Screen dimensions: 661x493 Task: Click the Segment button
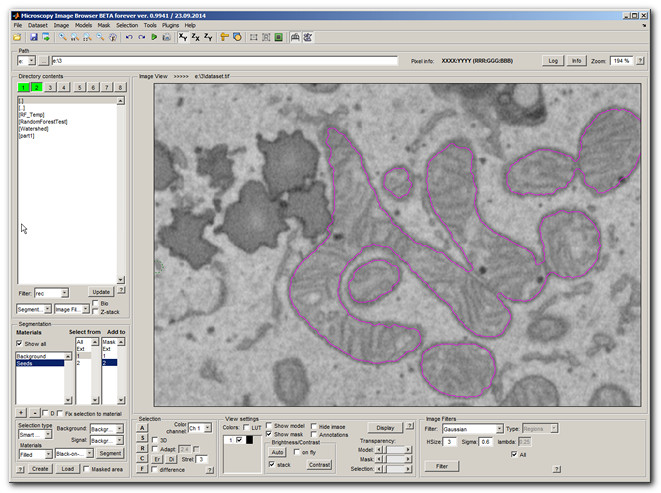pyautogui.click(x=110, y=452)
